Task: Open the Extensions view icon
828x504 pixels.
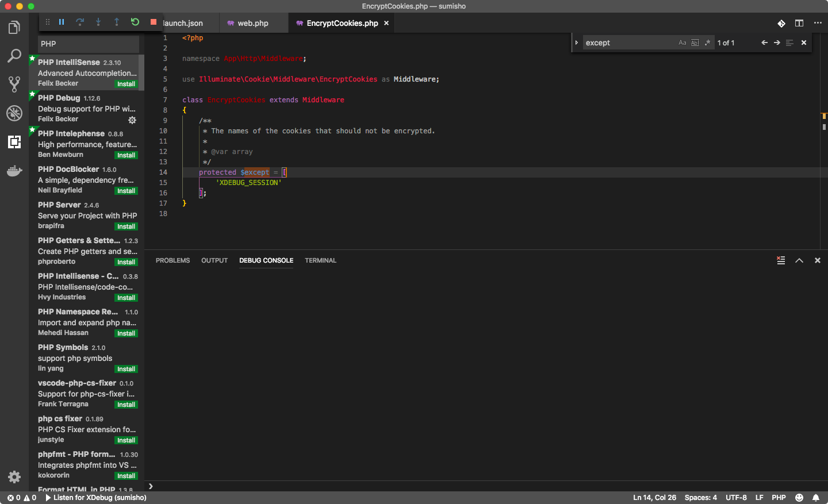Action: click(x=14, y=142)
